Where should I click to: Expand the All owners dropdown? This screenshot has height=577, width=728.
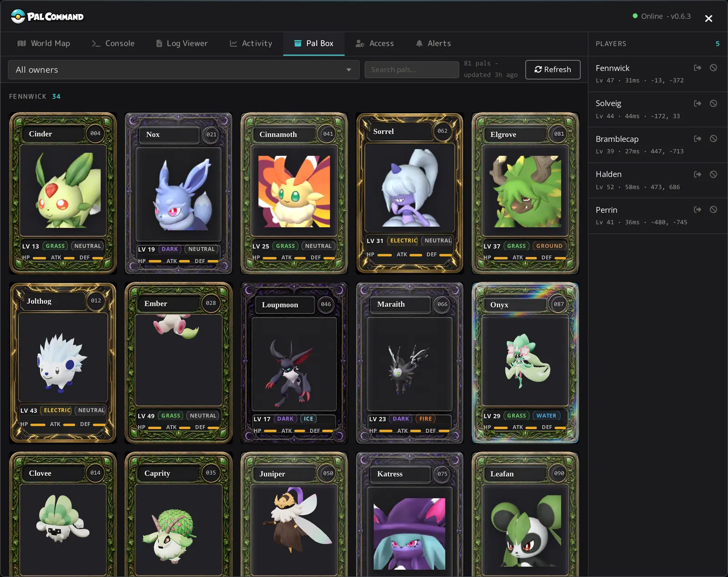pyautogui.click(x=184, y=70)
